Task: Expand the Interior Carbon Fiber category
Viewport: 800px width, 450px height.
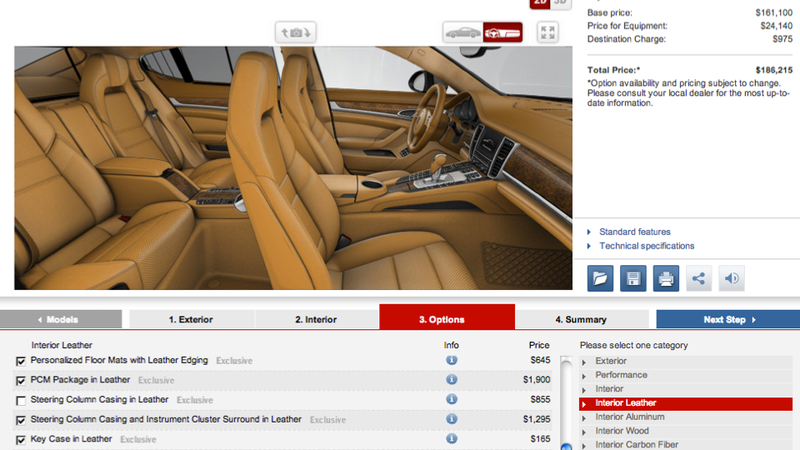Action: (x=686, y=445)
